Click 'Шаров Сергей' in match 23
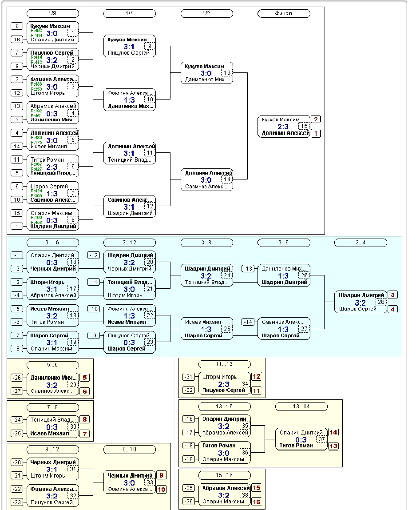 (x=127, y=349)
